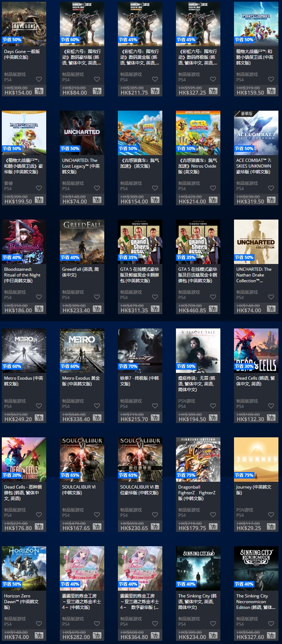Add Plants vs Zombies HK$159.50 to cart
The width and height of the screenshot is (282, 644).
271,91
